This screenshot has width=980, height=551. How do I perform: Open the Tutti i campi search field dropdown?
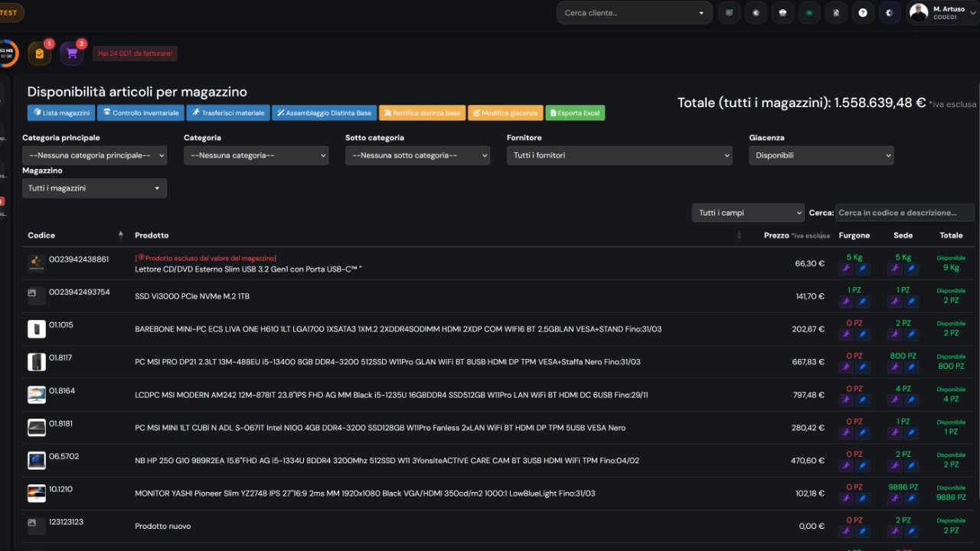(x=748, y=213)
